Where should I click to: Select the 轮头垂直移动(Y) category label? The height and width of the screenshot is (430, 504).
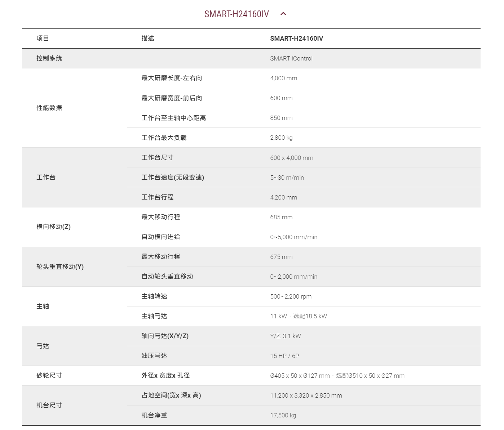(60, 266)
